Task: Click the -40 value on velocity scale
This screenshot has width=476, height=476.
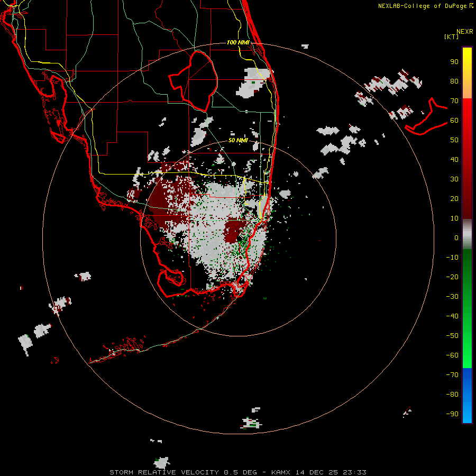Action: tap(452, 316)
